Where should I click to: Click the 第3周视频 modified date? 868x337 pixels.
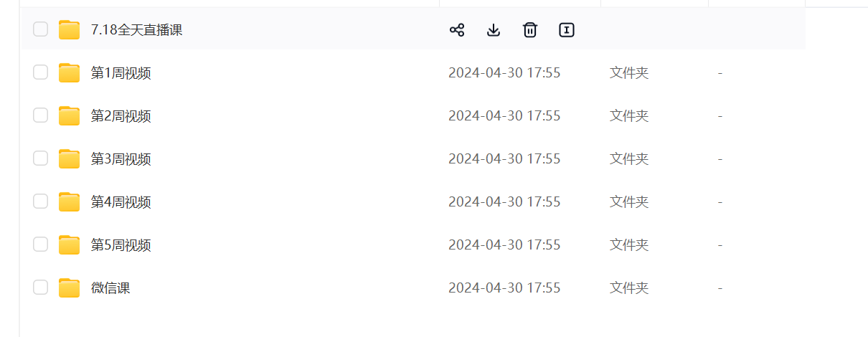504,159
